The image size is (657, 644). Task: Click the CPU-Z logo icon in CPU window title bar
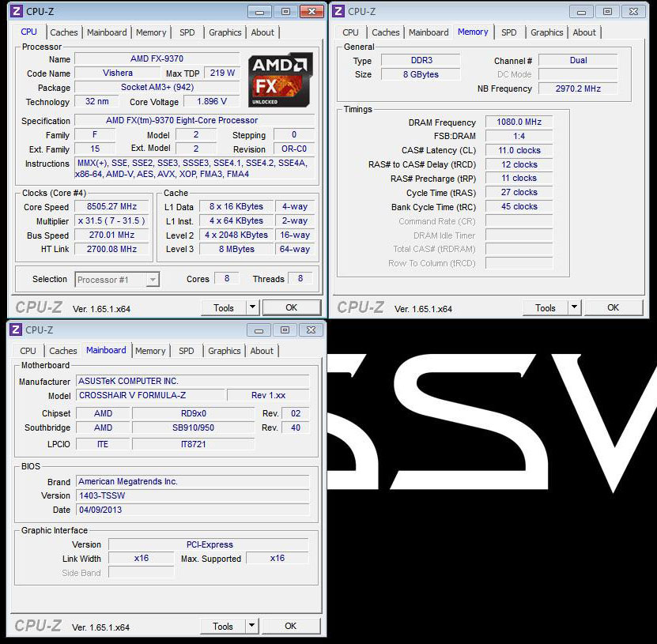click(x=17, y=11)
